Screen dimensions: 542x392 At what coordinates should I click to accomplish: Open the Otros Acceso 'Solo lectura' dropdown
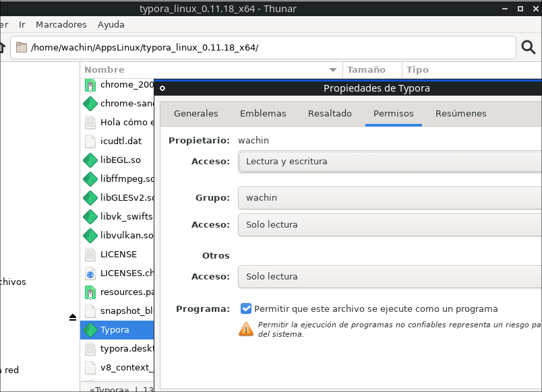tap(390, 277)
